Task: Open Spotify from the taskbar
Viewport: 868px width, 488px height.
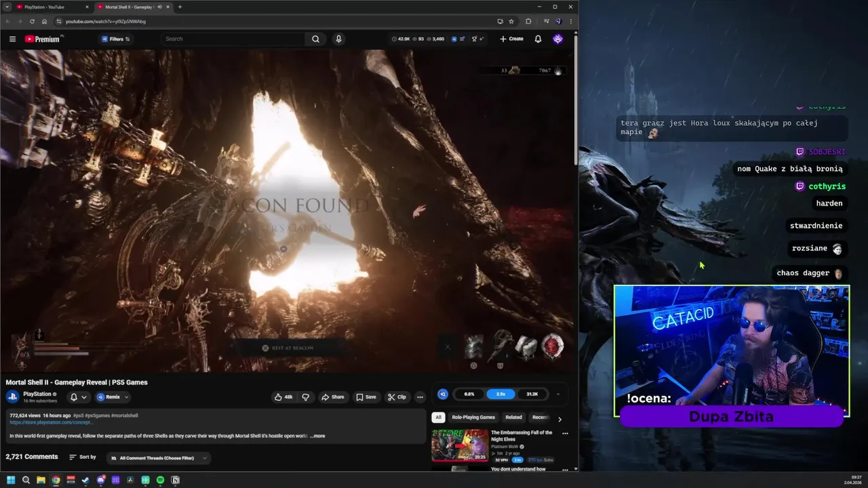Action: click(x=160, y=480)
